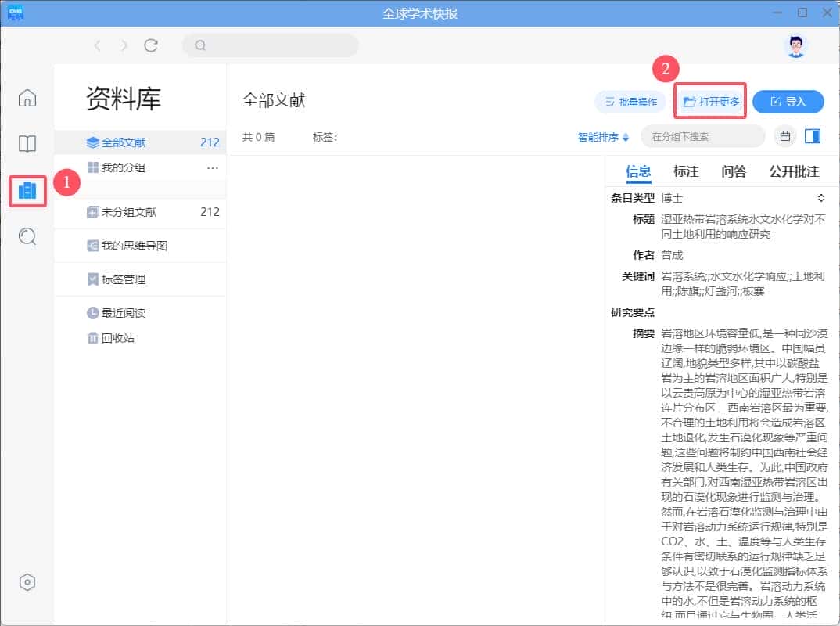
Task: Open the reading/book icon in sidebar
Action: [x=27, y=144]
